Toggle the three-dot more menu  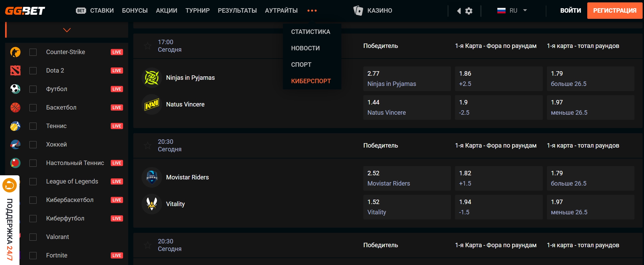click(312, 11)
